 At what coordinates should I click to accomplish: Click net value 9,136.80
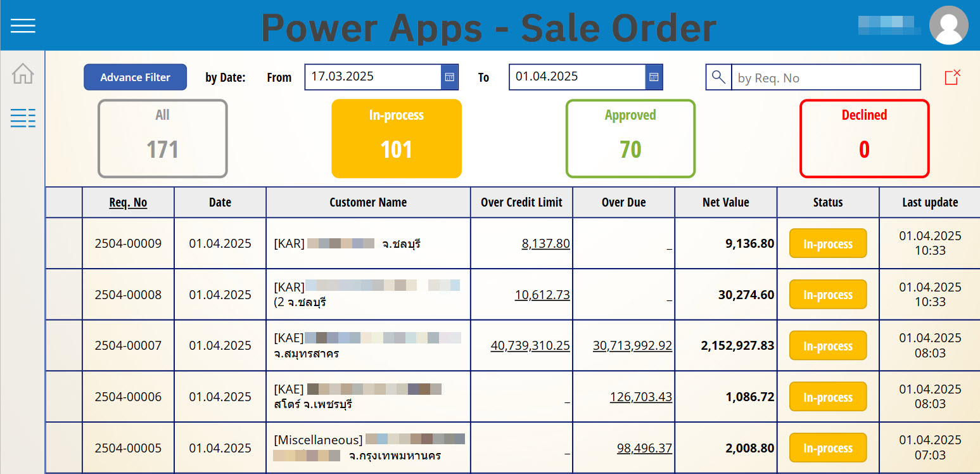749,243
